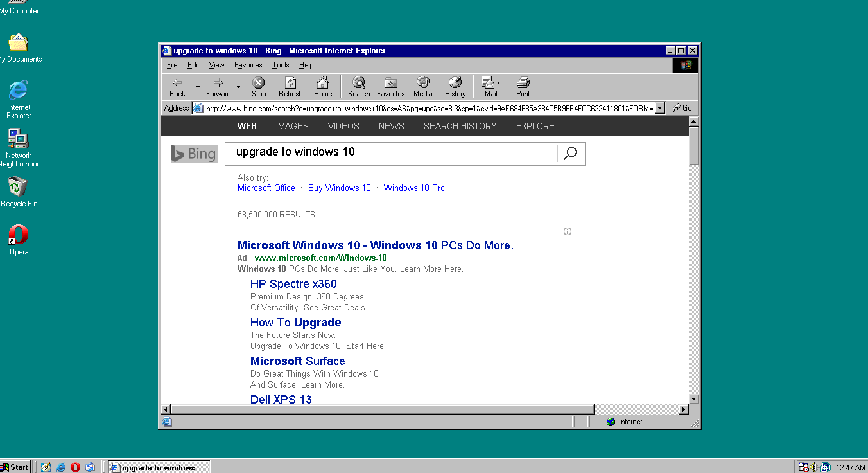Open the Edit menu

click(x=193, y=65)
